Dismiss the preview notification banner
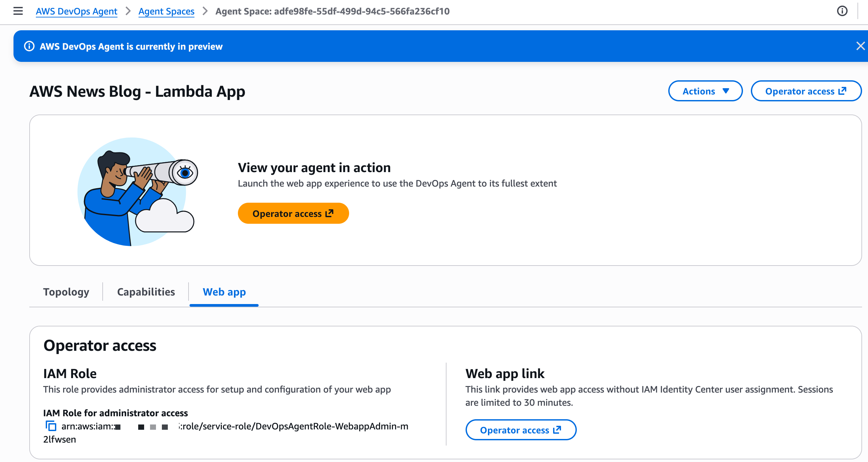This screenshot has height=462, width=868. coord(860,46)
